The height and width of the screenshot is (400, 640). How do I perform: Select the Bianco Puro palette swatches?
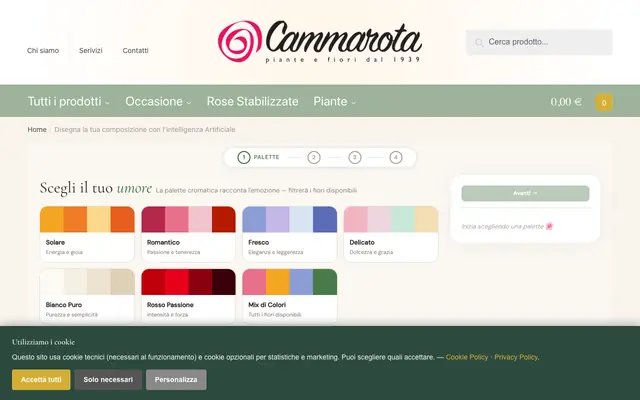point(87,282)
